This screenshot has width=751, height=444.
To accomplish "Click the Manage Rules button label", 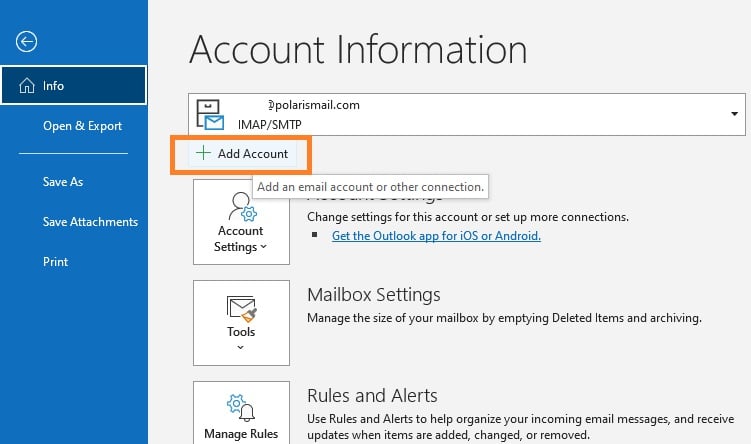I will coord(241,434).
